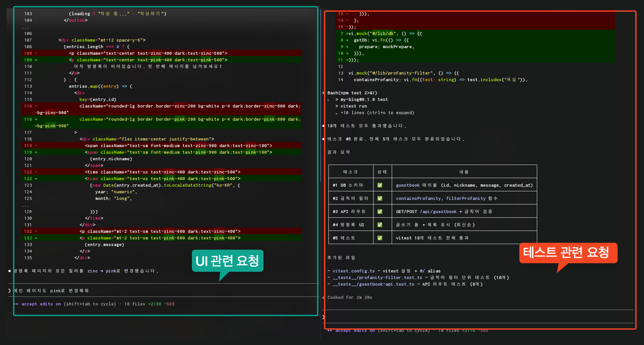Screen dimensions: 644x345
Task: Click the status dot next to 18개 테스트 message
Action: click(323, 126)
